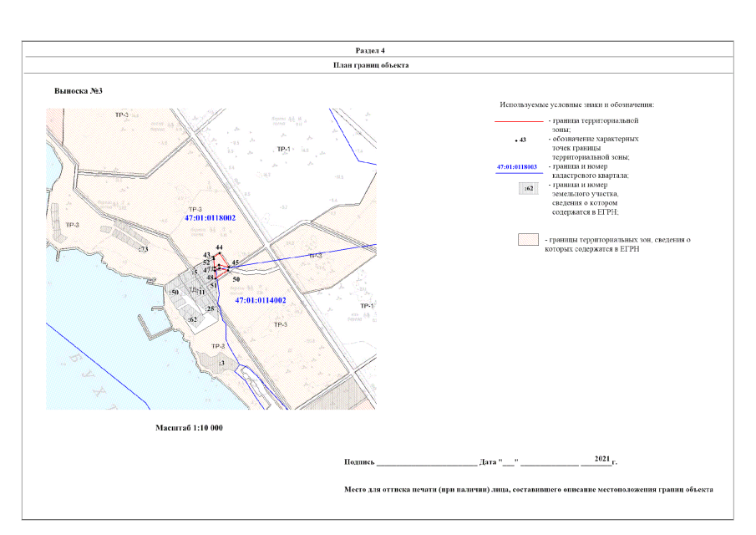The height and width of the screenshot is (535, 756).
Task: Click cadastral quarter label 47:01:0118002 on map
Action: pos(210,217)
